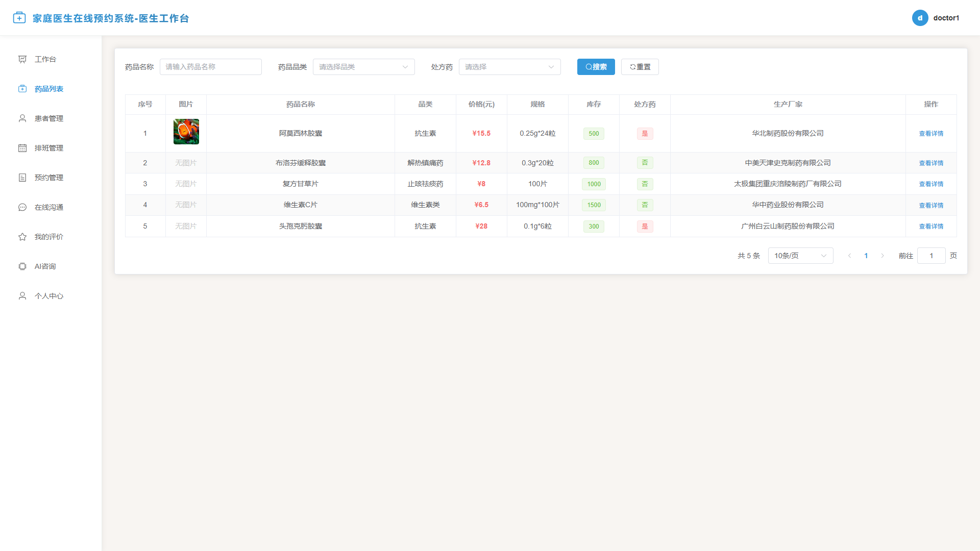Click the medical kit logo icon
Image resolution: width=980 pixels, height=551 pixels.
(x=19, y=18)
